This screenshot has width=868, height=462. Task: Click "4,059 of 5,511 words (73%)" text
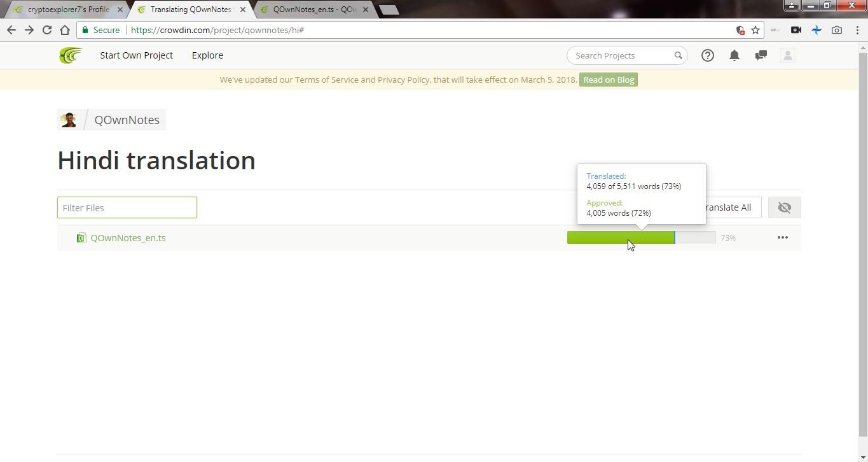[x=633, y=186]
